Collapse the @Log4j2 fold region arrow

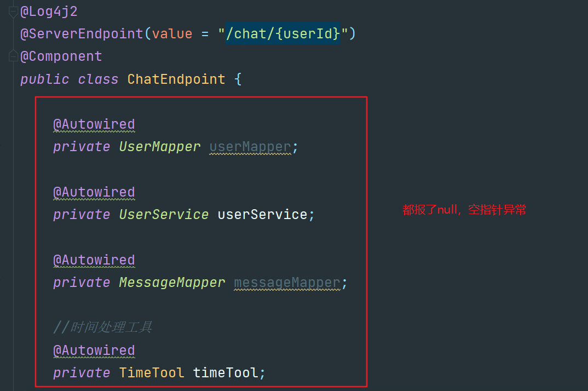tap(13, 10)
